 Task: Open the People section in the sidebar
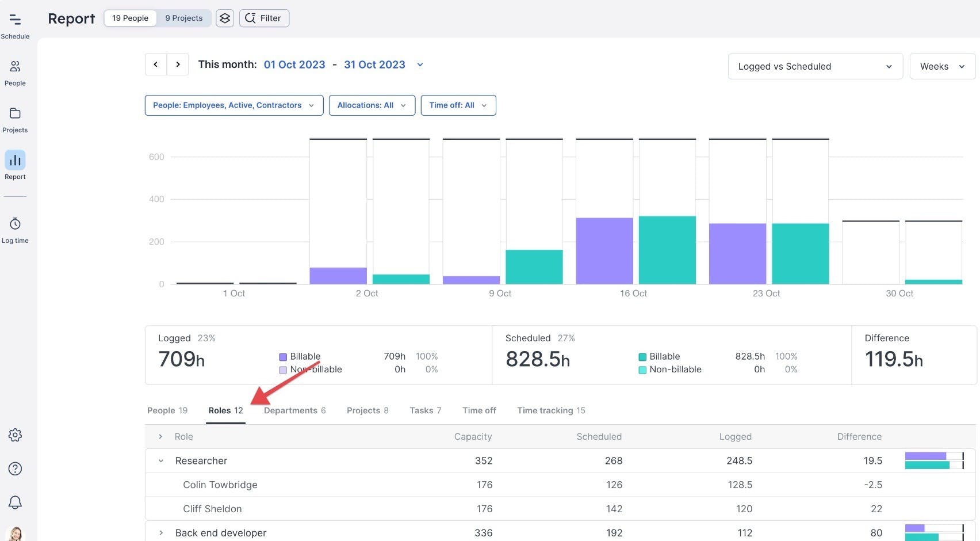15,70
